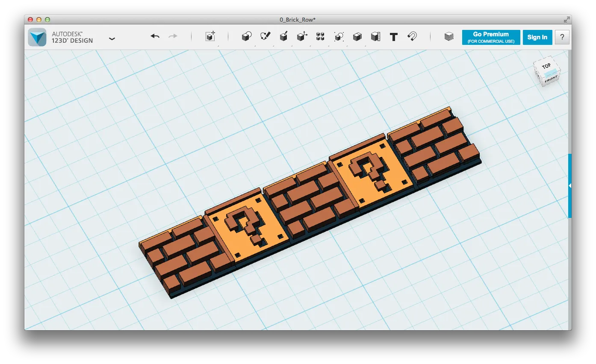Image resolution: width=596 pixels, height=364 pixels.
Task: Switch to FRONT view on the view cube
Action: pyautogui.click(x=550, y=79)
